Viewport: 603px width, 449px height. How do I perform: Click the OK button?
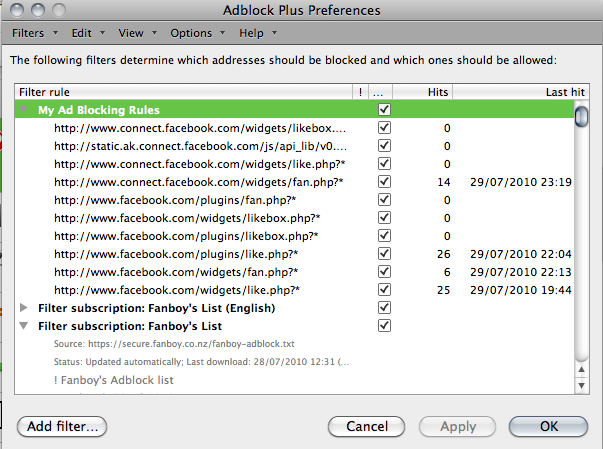pyautogui.click(x=548, y=426)
